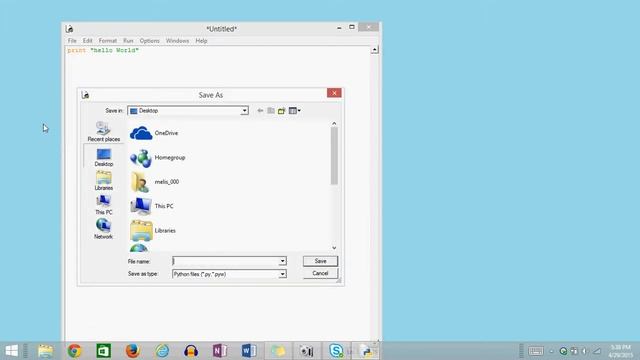Open the touch keyboard icon in tray
640x360 pixels.
[536, 351]
